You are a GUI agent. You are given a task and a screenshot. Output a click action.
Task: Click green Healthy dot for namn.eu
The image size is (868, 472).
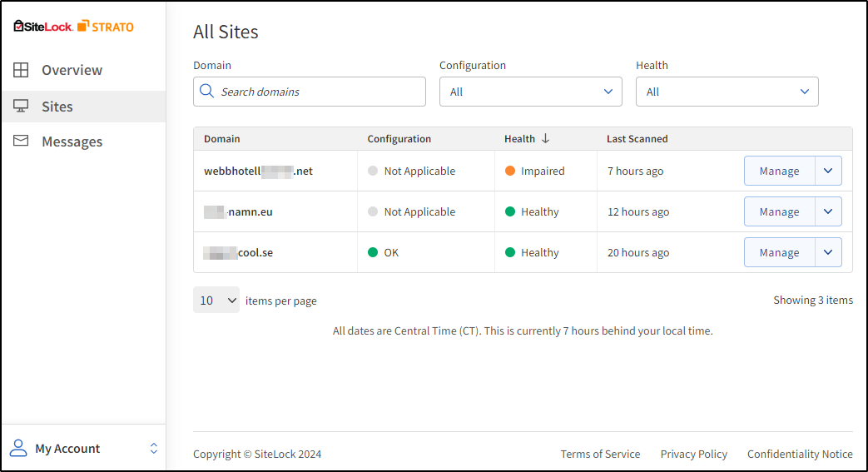510,211
